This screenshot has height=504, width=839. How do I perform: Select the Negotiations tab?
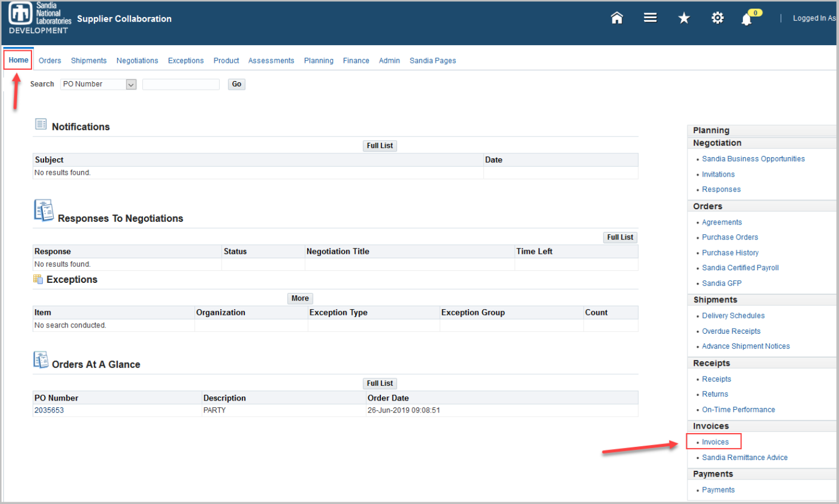pos(137,61)
